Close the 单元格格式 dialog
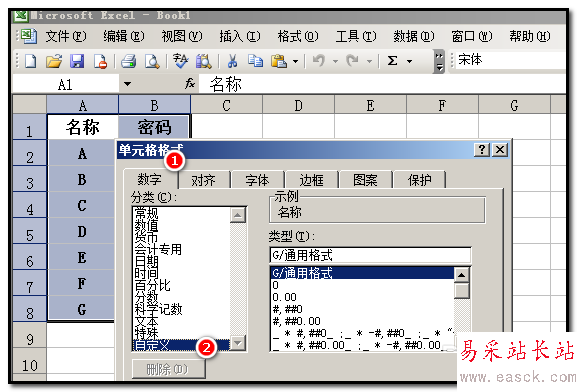The width and height of the screenshot is (577, 392). [x=500, y=149]
